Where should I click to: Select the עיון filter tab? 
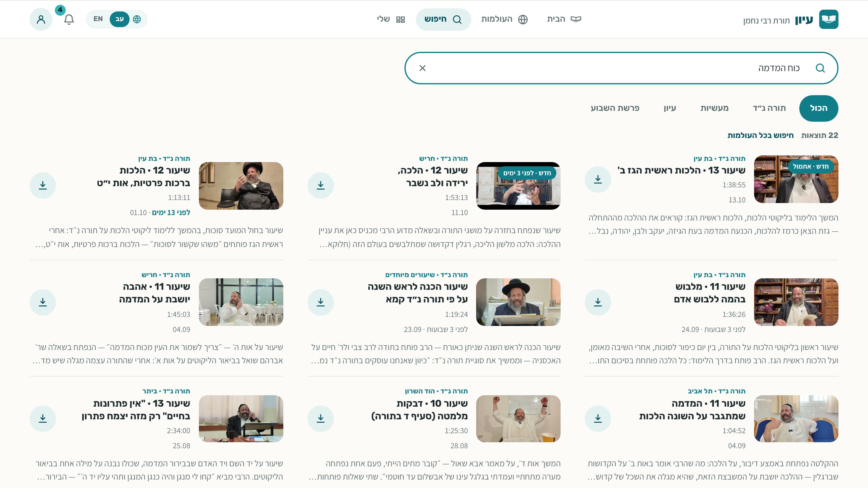669,108
